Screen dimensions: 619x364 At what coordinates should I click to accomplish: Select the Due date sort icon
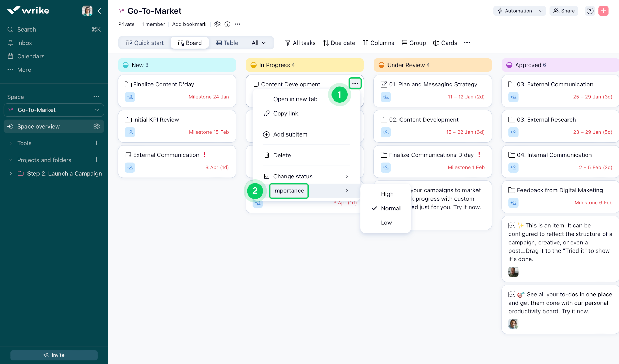pyautogui.click(x=326, y=43)
